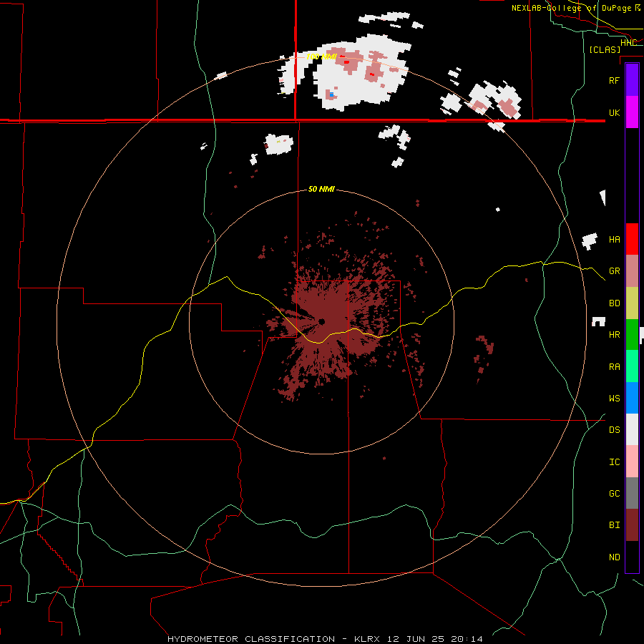Click the purple RF color swatch in legend

click(632, 80)
